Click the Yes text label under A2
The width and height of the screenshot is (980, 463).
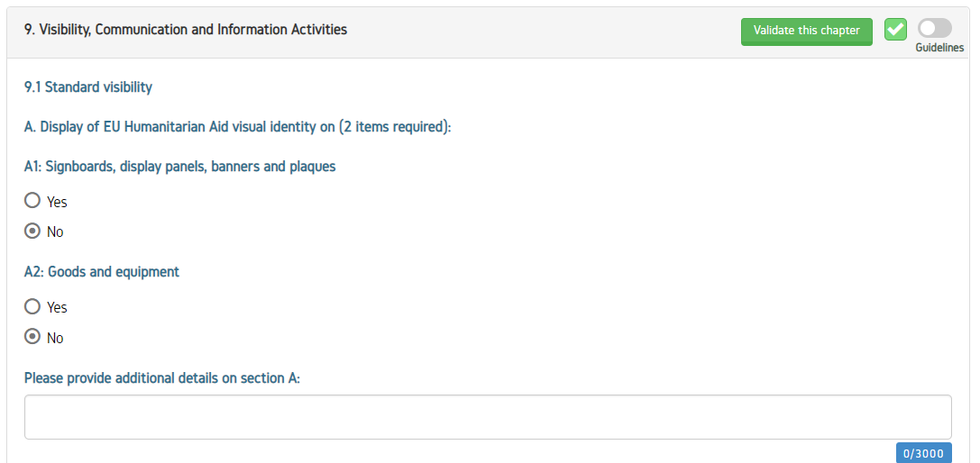(x=57, y=308)
